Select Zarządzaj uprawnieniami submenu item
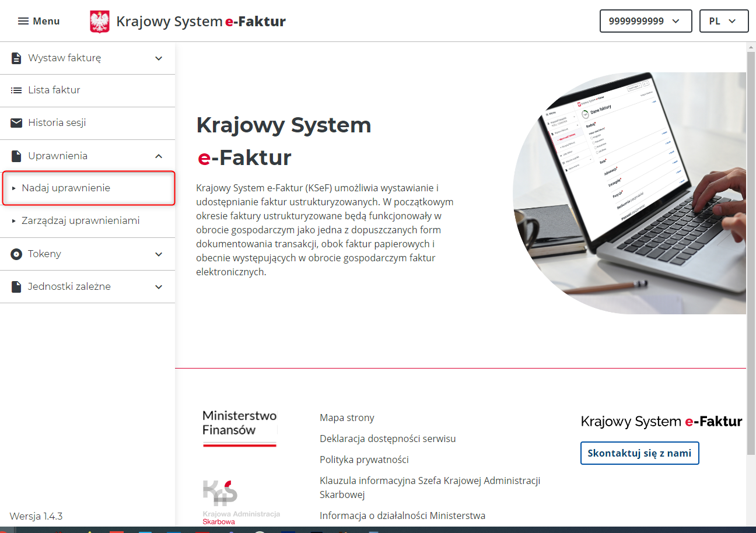756x533 pixels. [x=87, y=221]
